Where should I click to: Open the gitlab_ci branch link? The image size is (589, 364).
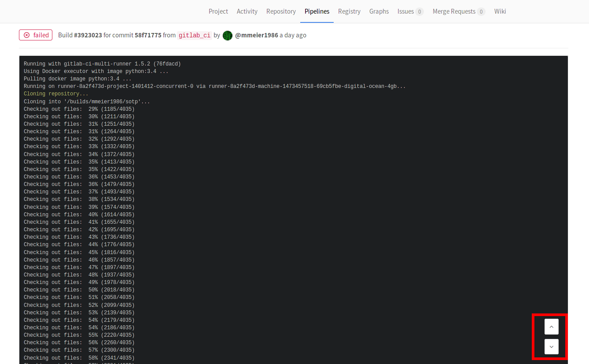tap(195, 36)
